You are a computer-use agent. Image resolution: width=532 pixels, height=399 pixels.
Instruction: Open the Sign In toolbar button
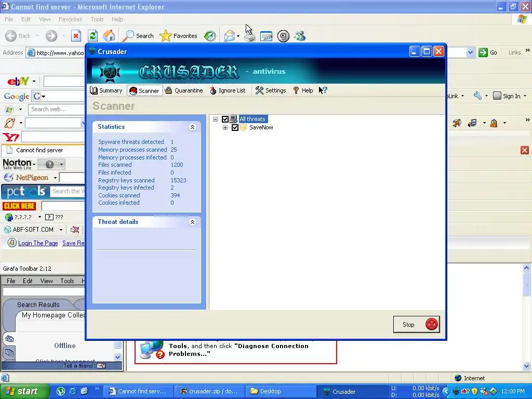509,96
